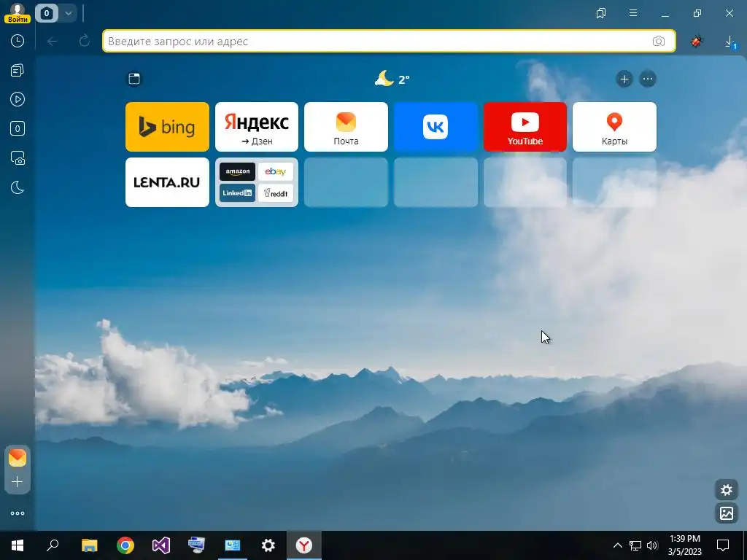Image resolution: width=747 pixels, height=560 pixels.
Task: Click the tableau window icon above tiles
Action: (x=134, y=79)
